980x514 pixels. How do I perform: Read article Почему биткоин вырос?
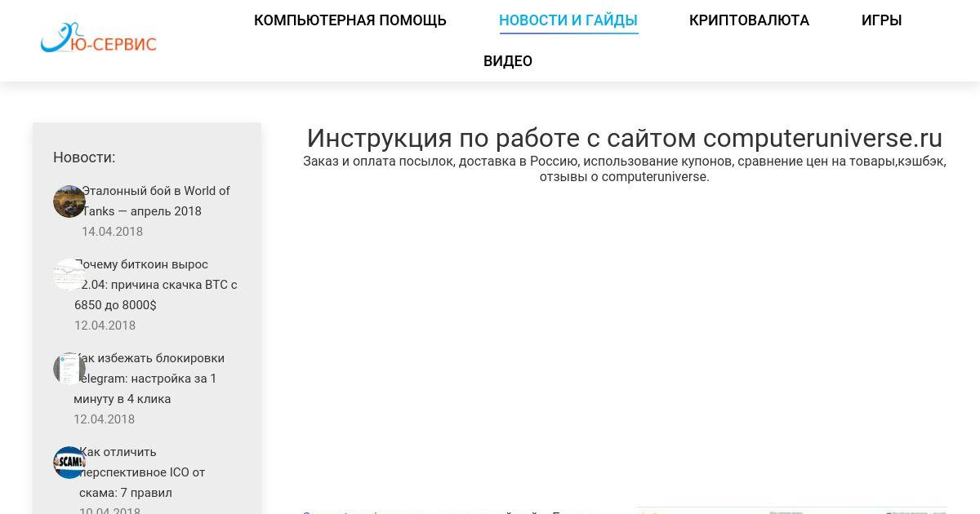point(156,285)
